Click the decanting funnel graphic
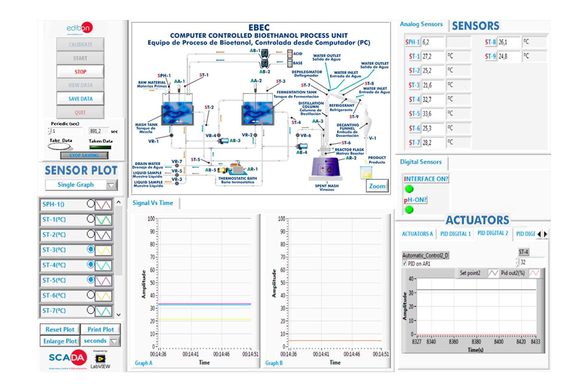 tap(366, 125)
